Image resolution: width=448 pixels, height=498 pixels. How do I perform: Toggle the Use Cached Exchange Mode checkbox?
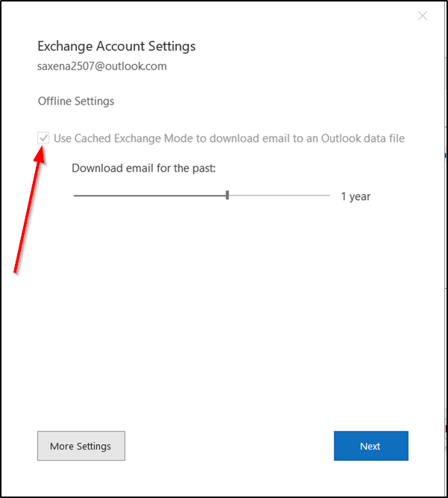[x=43, y=138]
